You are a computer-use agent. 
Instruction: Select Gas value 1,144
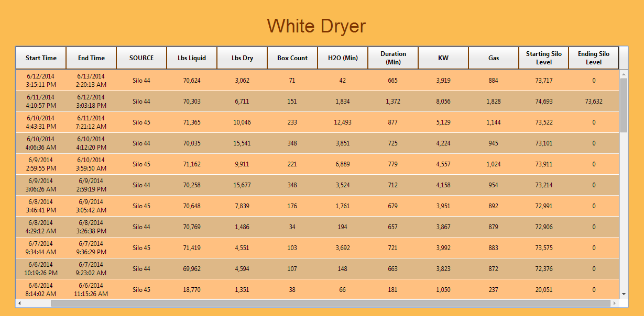point(494,122)
